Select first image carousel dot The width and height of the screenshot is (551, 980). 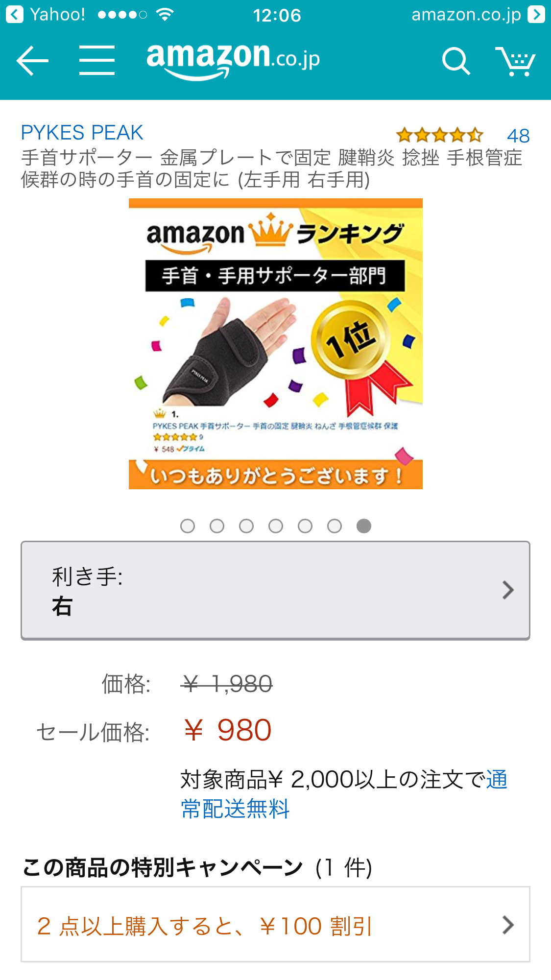(188, 526)
